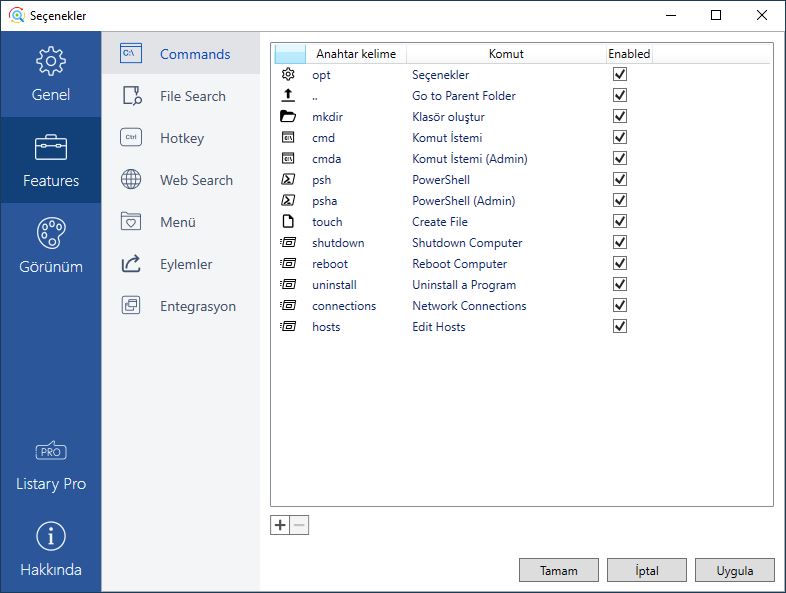
Task: Select the Features toolbox icon
Action: pos(51,147)
